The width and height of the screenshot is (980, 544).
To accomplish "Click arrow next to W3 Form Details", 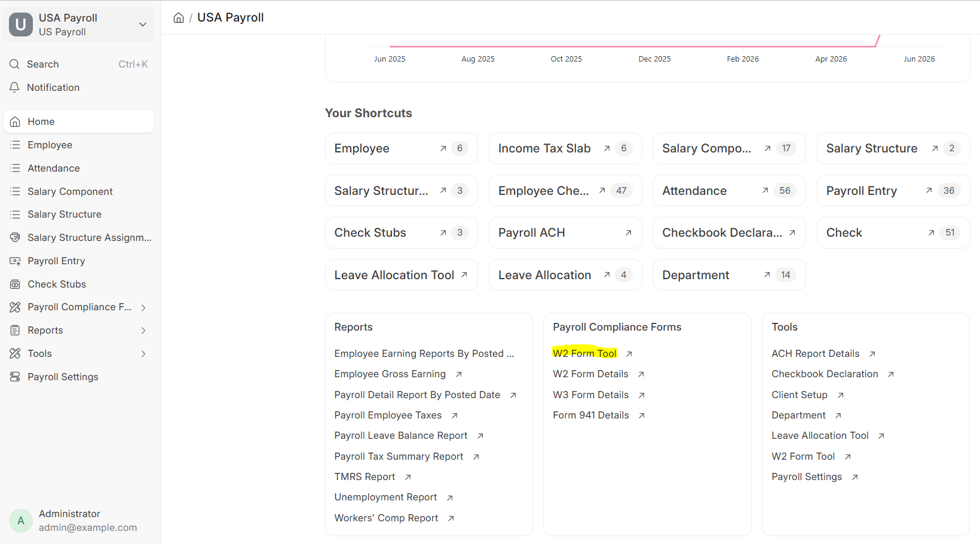I will point(641,395).
